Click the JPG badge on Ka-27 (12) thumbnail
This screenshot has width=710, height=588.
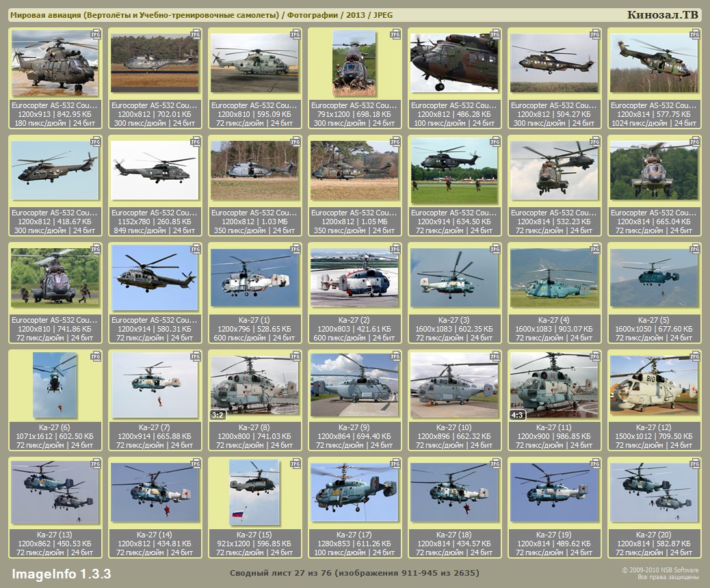694,356
